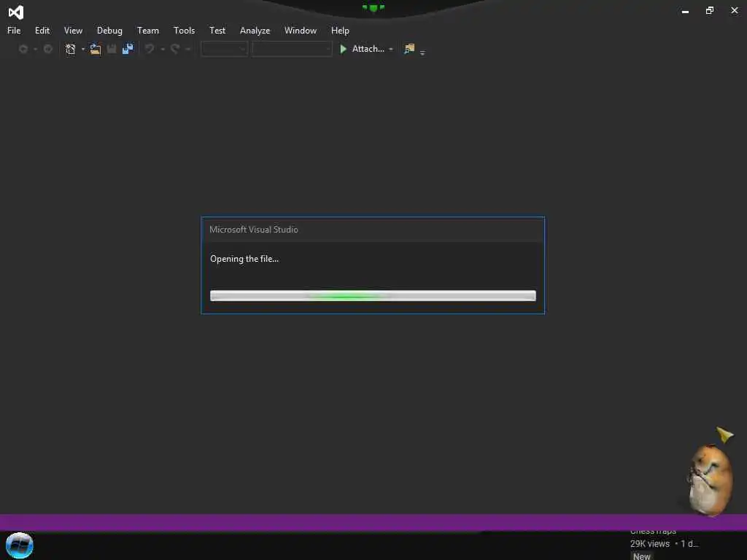
Task: Click the New Project icon
Action: (x=71, y=49)
